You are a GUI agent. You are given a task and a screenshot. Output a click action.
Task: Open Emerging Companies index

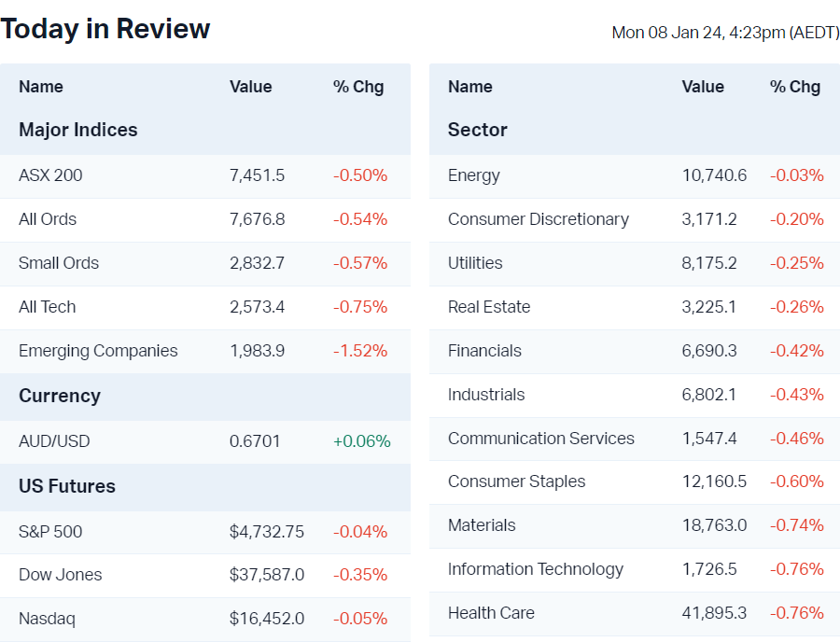98,351
